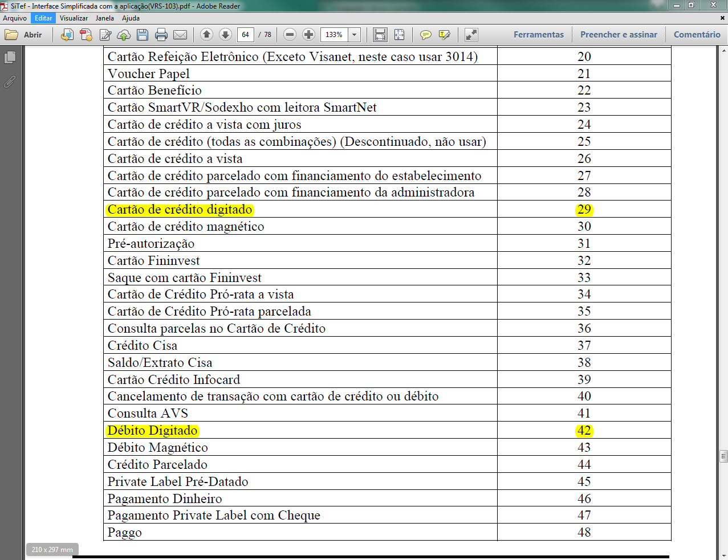Open the Arquivo menu

[15, 18]
